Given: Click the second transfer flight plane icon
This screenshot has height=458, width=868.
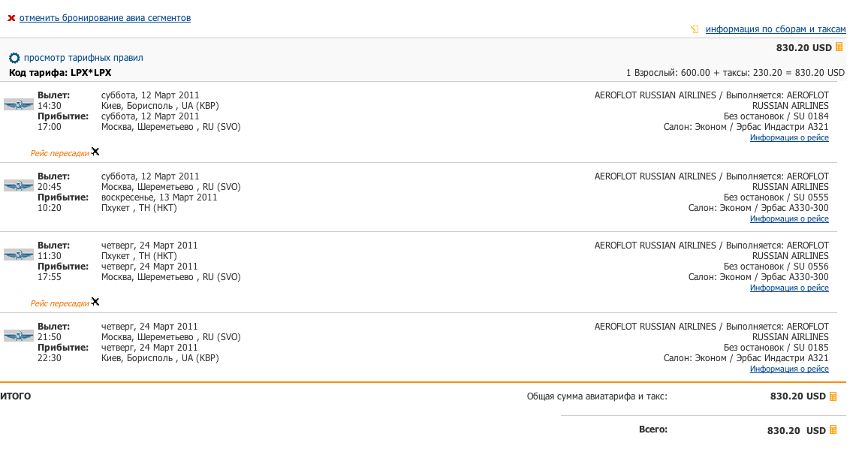Looking at the screenshot, I should [95, 302].
